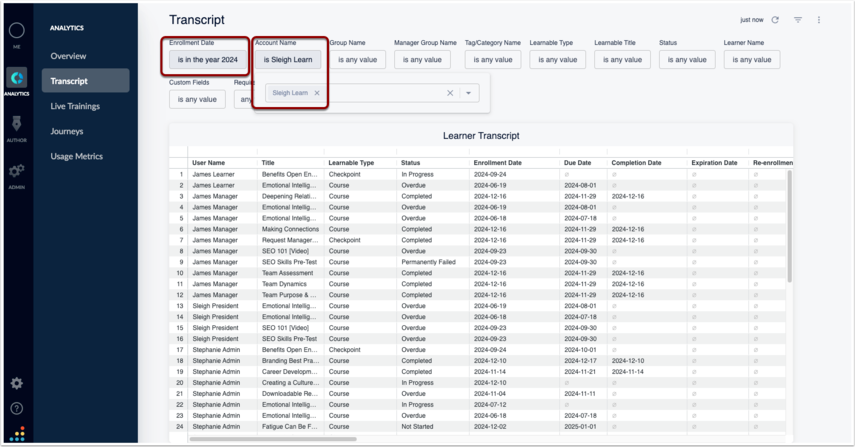Select 'James Learner' in row 1
Screen dimensions: 855x447
coord(213,174)
